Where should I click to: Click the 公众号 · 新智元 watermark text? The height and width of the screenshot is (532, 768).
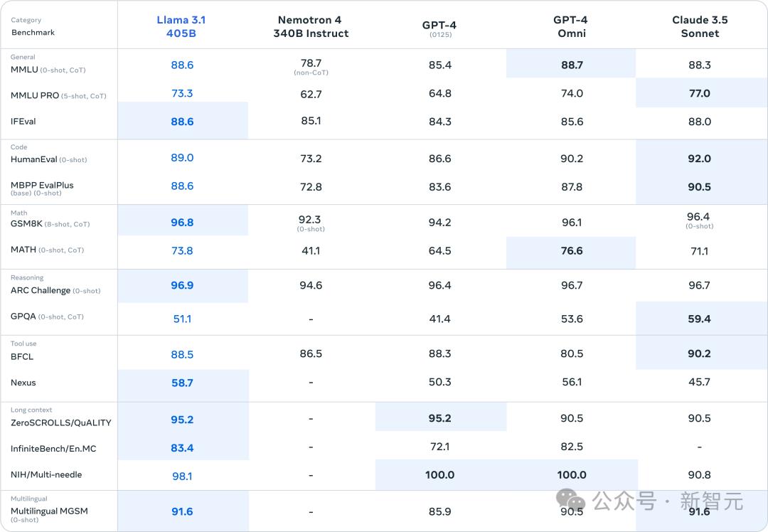pyautogui.click(x=668, y=501)
